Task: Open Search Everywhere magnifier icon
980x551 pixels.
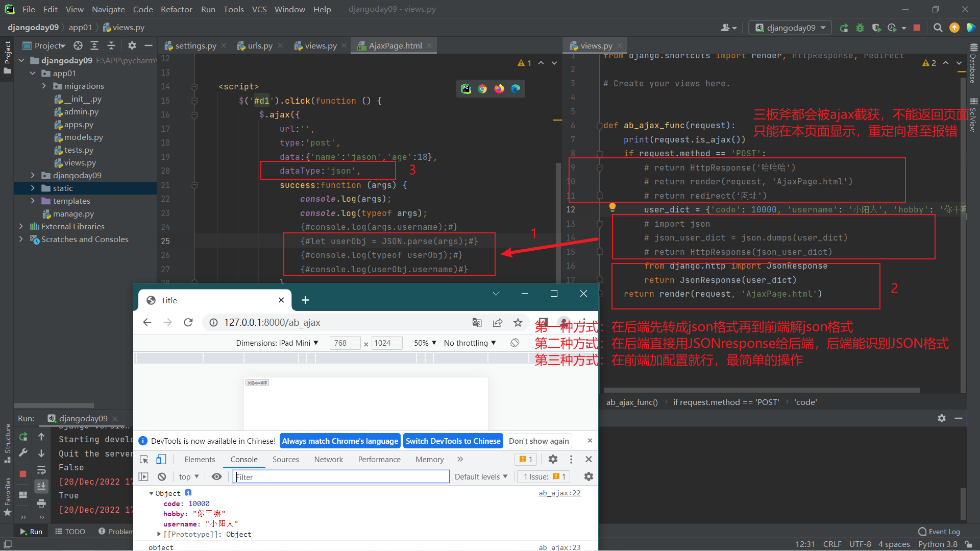Action: coord(938,28)
